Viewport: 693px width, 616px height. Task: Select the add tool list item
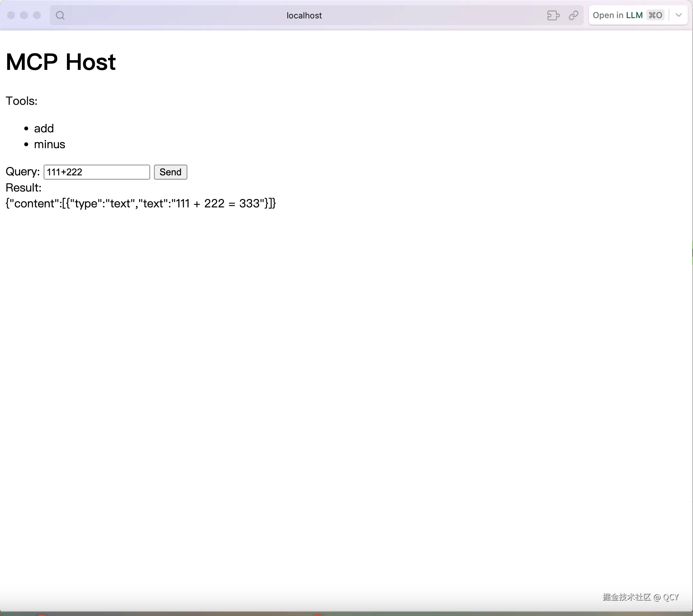[x=44, y=128]
